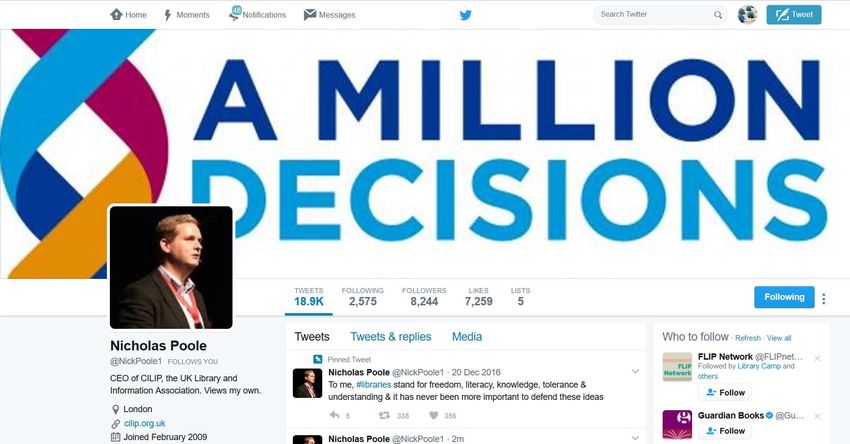This screenshot has width=850, height=444.
Task: Open the cilip.org.uk link
Action: coord(144,423)
